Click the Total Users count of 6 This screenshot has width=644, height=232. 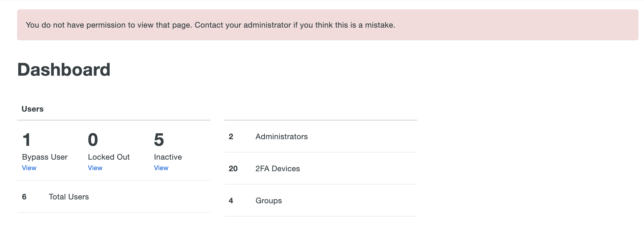click(x=24, y=197)
